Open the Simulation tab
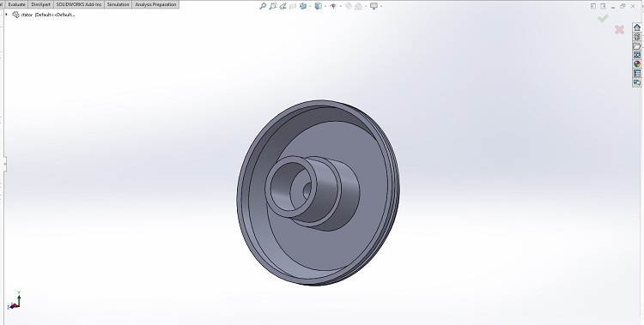This screenshot has height=325, width=644. (118, 4)
